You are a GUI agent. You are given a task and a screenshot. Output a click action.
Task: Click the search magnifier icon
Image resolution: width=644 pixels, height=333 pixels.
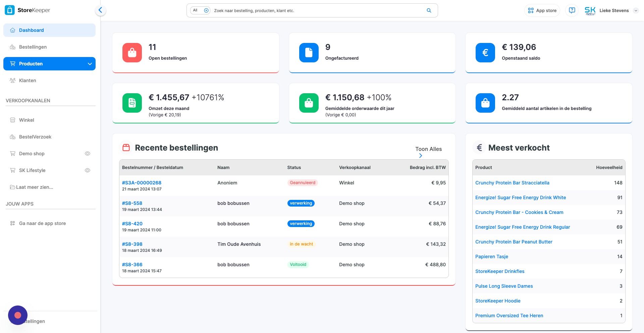point(429,10)
